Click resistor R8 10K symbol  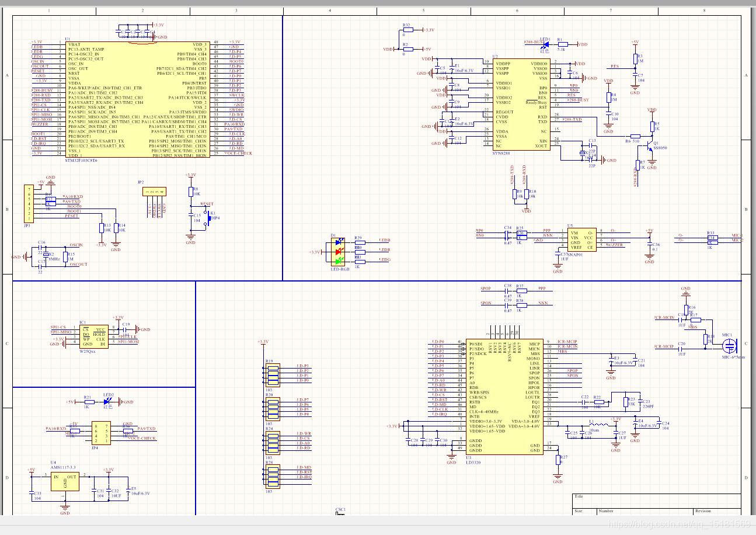click(190, 192)
